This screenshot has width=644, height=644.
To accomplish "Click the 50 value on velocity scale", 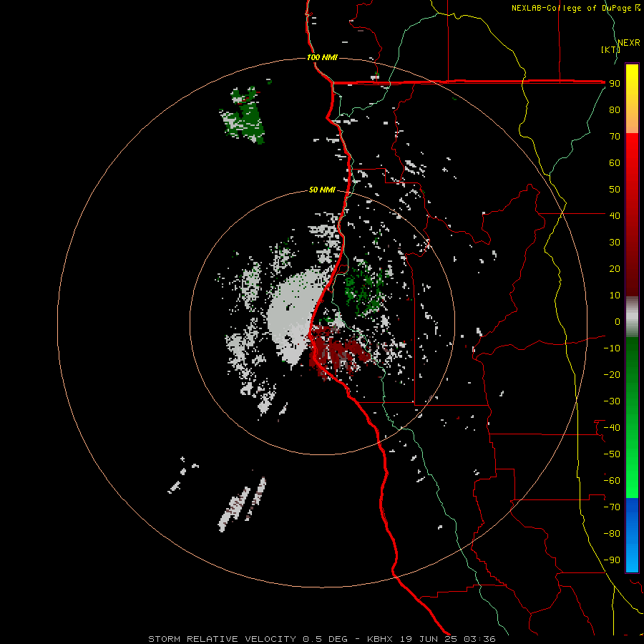I will [x=615, y=190].
